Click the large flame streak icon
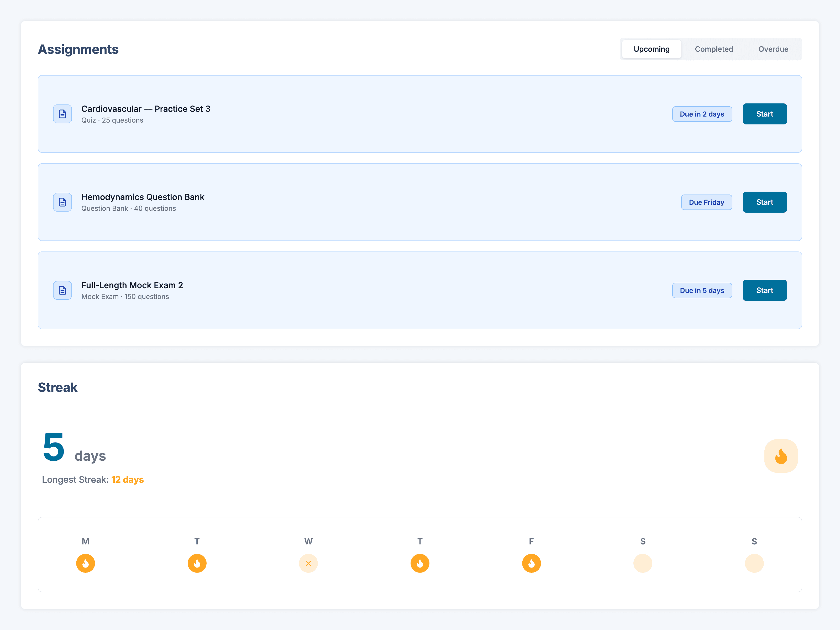The width and height of the screenshot is (840, 630). pyautogui.click(x=781, y=456)
